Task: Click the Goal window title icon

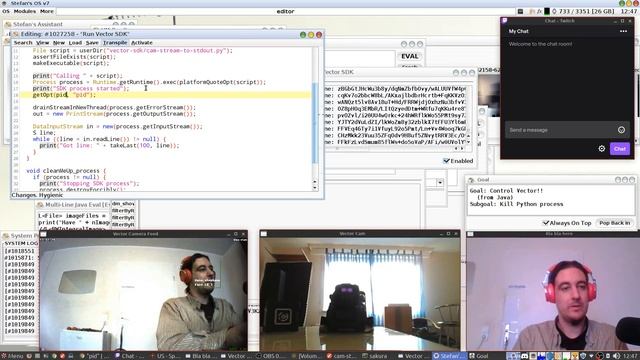Action: point(472,180)
